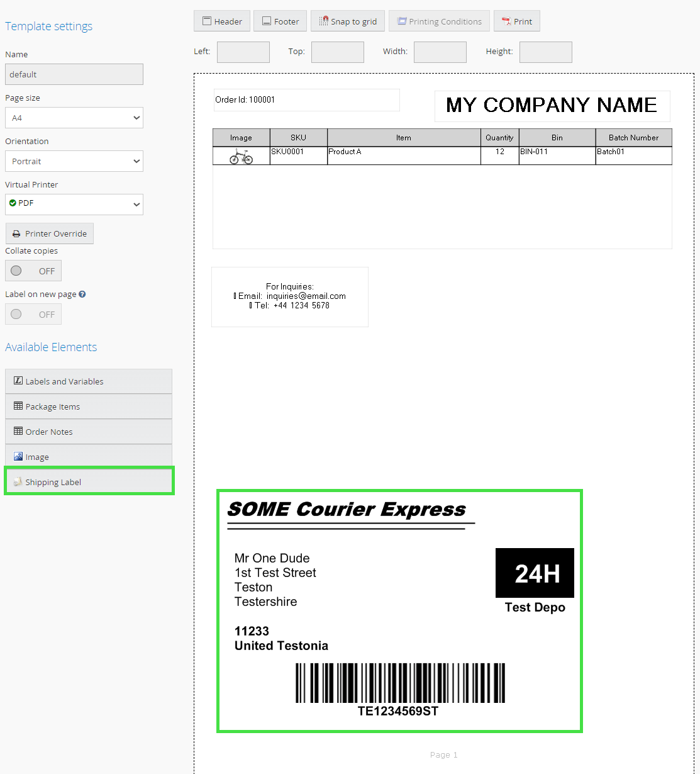Click the Labels and Variables text icon

click(x=18, y=381)
